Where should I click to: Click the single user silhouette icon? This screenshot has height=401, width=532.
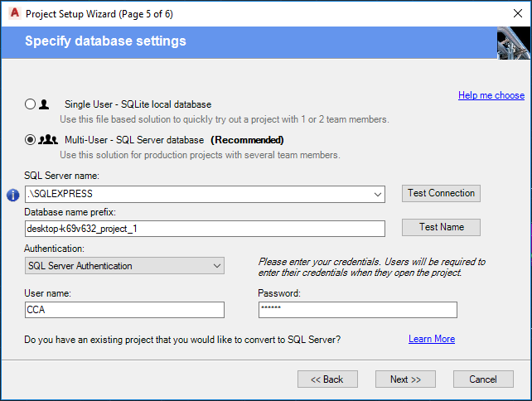[44, 104]
